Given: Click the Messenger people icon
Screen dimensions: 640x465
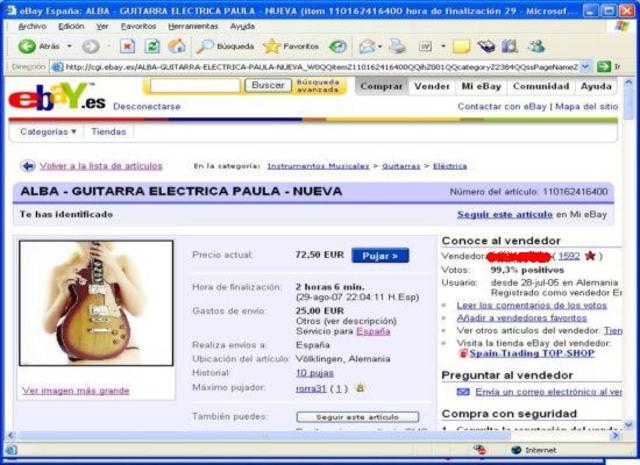Looking at the screenshot, I should coord(536,47).
